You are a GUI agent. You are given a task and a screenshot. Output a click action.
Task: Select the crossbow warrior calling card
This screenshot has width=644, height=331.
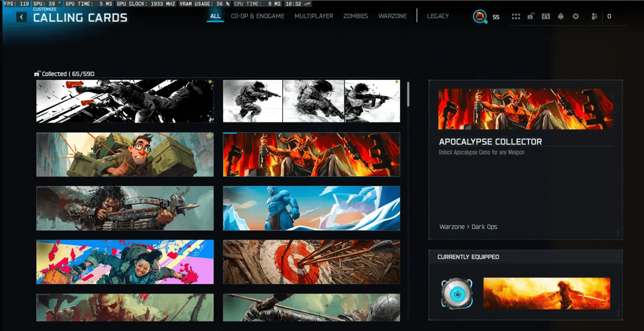[125, 208]
